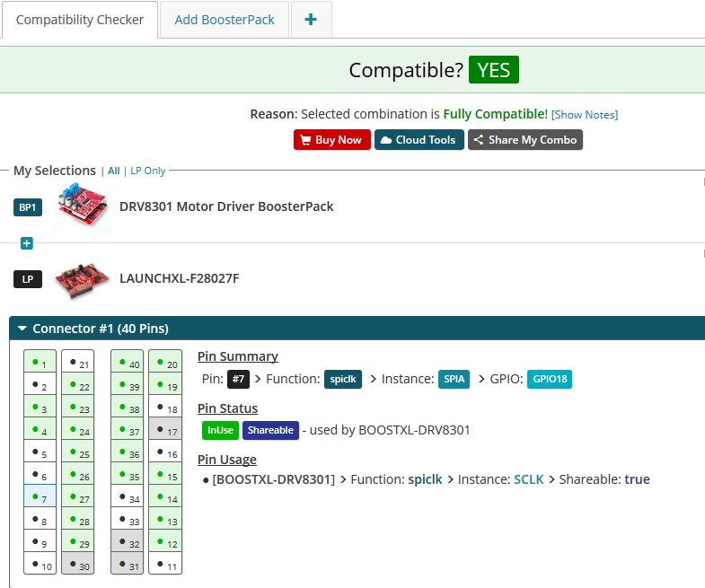Viewport: 705px width, 588px height.
Task: Click the LP badge
Action: pos(28,279)
